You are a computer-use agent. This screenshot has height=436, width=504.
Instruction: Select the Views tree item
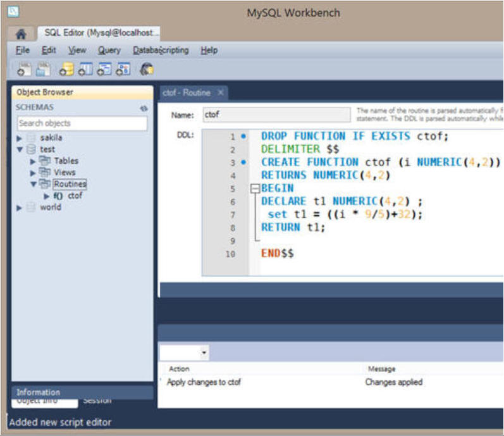(x=65, y=172)
